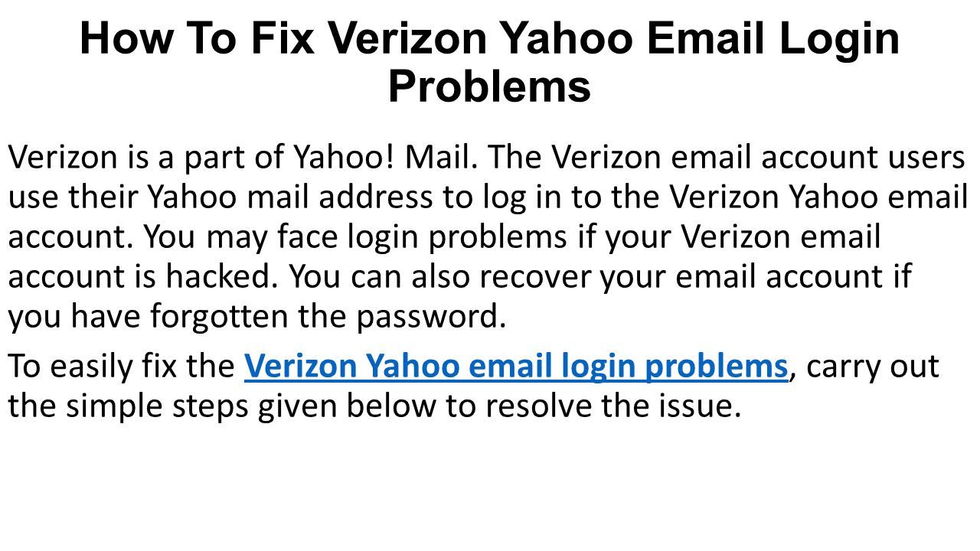The width and height of the screenshot is (980, 551).
Task: Open the Verizon Yahoo email login problems link
Action: (x=516, y=368)
